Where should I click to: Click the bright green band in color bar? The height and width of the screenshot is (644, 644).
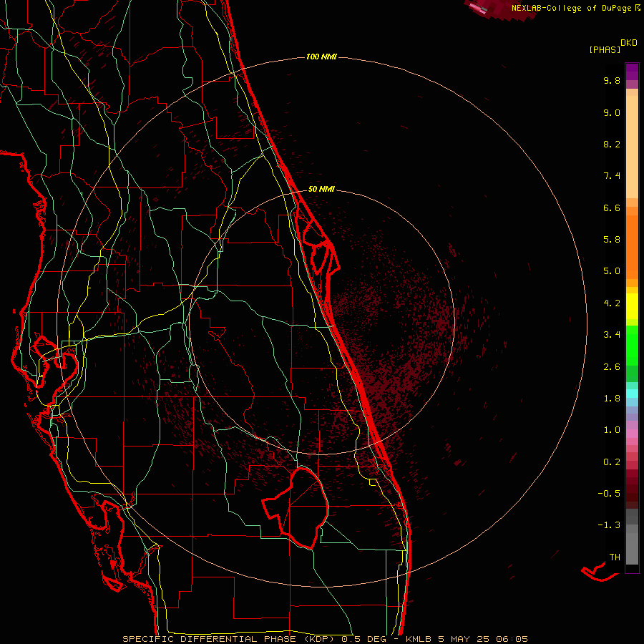coord(632,345)
